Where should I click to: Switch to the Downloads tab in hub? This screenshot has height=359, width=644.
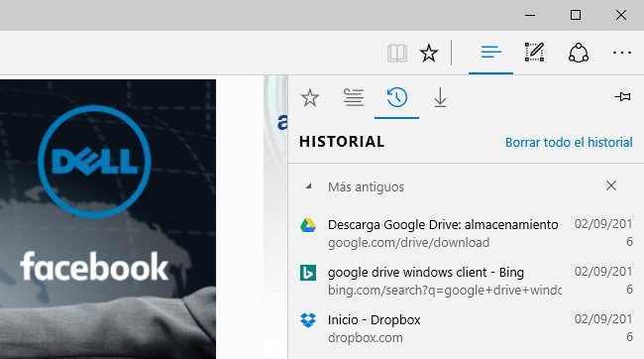click(x=440, y=98)
